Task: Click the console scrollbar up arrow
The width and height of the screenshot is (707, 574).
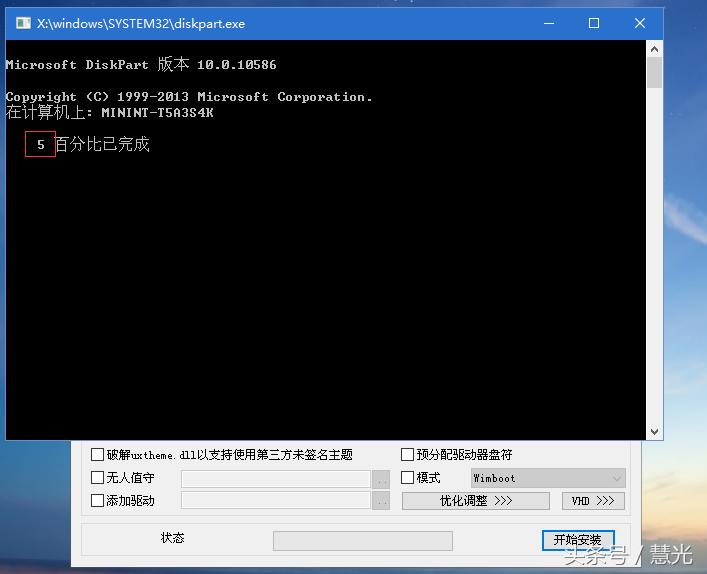Action: point(654,49)
